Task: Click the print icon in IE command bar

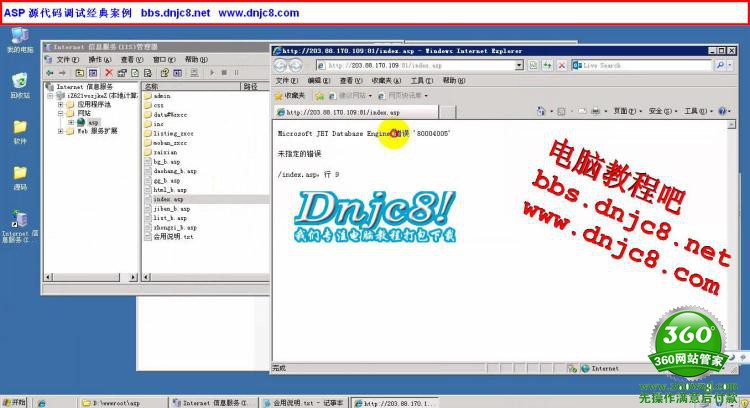Action: 596,111
